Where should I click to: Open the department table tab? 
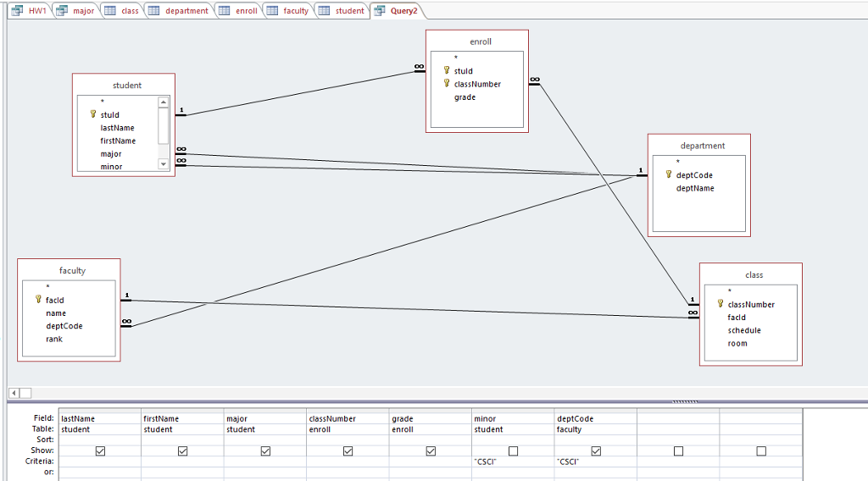(180, 10)
